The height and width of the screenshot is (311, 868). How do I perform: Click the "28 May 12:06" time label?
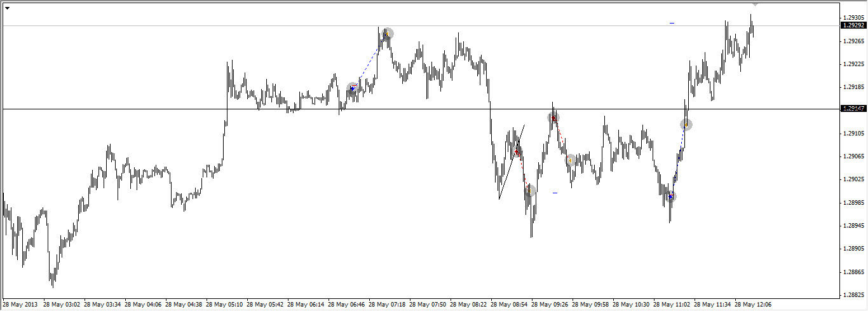[x=754, y=305]
